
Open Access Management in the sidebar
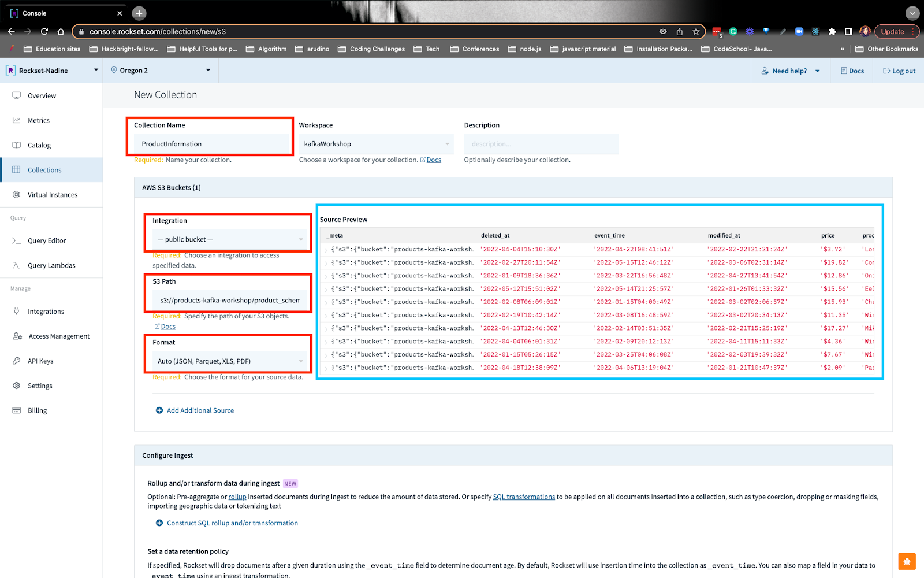click(51, 336)
